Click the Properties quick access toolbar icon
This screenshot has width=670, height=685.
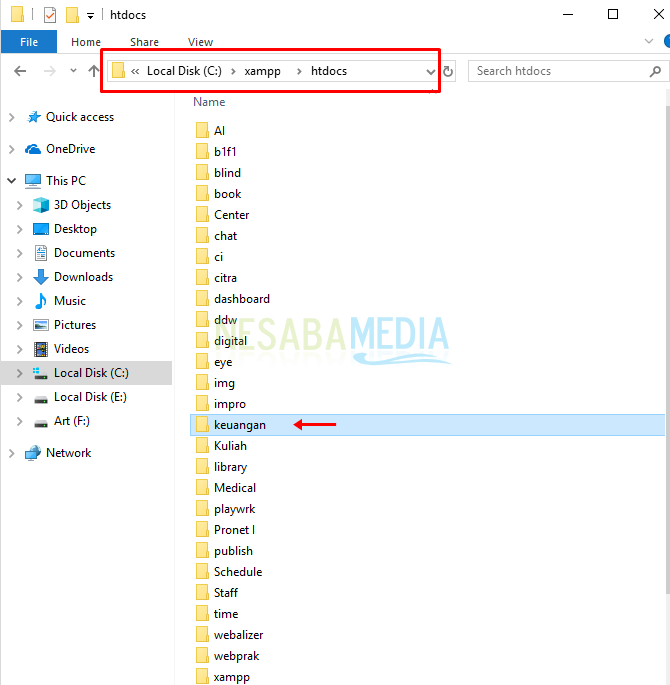click(x=50, y=15)
